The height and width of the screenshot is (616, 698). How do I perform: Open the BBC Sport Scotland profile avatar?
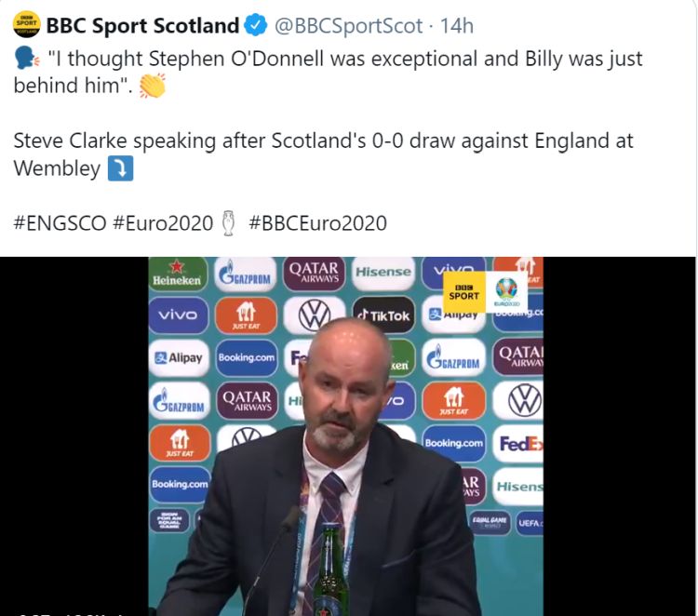[x=27, y=25]
